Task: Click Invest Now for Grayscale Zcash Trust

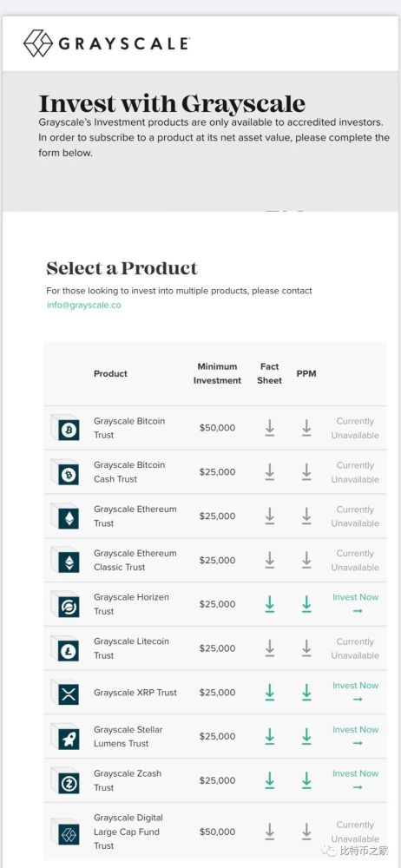Action: [x=356, y=779]
